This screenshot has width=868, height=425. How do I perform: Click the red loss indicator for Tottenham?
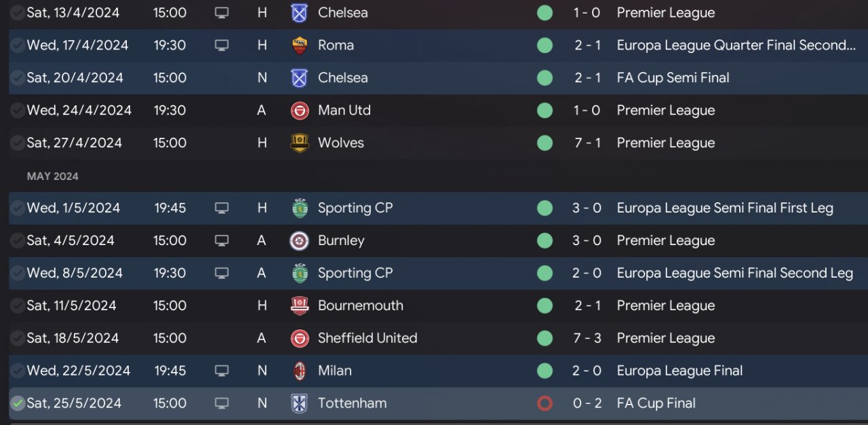(545, 403)
